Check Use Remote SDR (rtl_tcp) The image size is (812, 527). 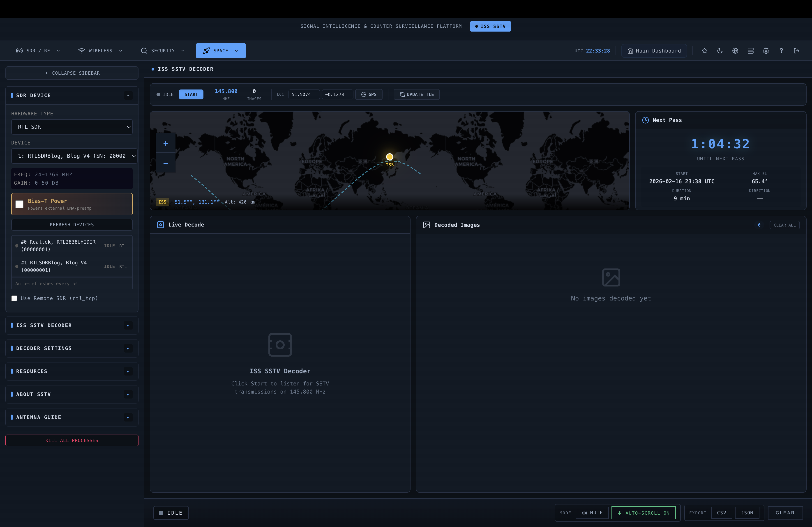14,298
